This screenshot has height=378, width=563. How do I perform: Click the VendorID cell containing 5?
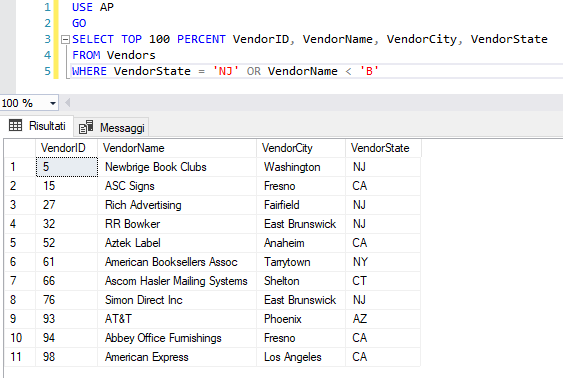click(x=67, y=167)
